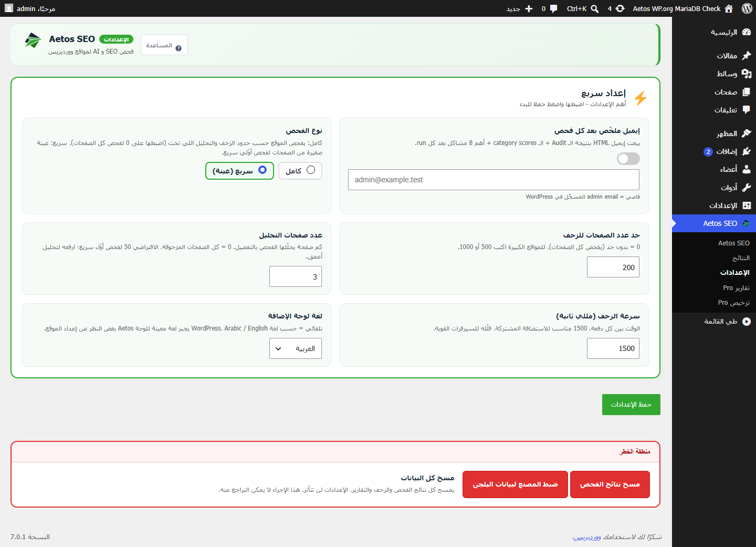
Task: Open the ووردبريس footer link
Action: click(x=586, y=537)
